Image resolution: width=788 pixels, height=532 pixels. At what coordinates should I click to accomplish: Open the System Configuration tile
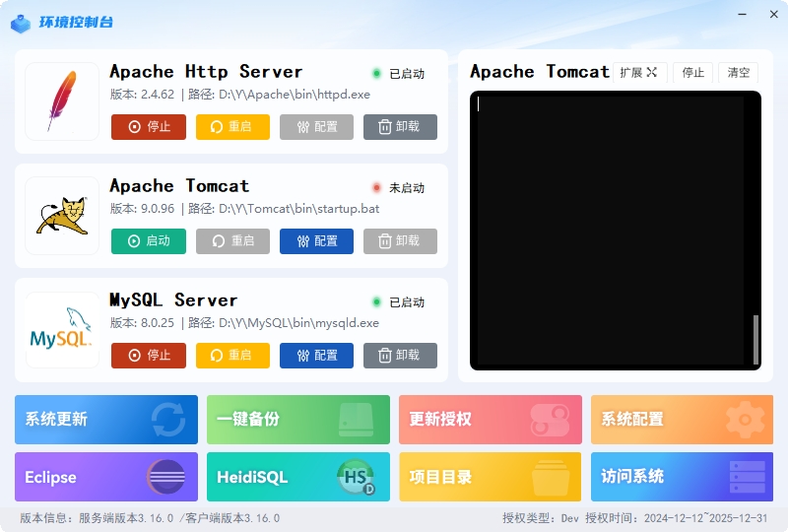[682, 420]
